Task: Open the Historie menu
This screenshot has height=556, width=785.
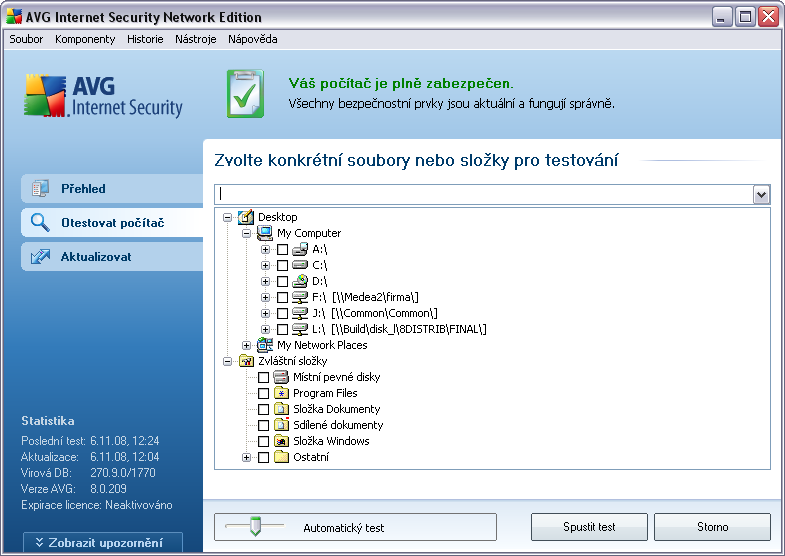Action: tap(145, 39)
